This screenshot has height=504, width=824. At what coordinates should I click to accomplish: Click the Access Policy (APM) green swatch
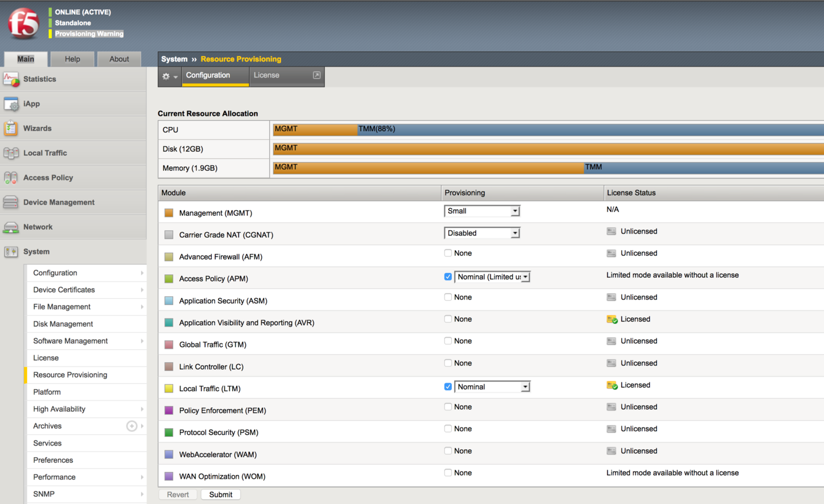169,278
